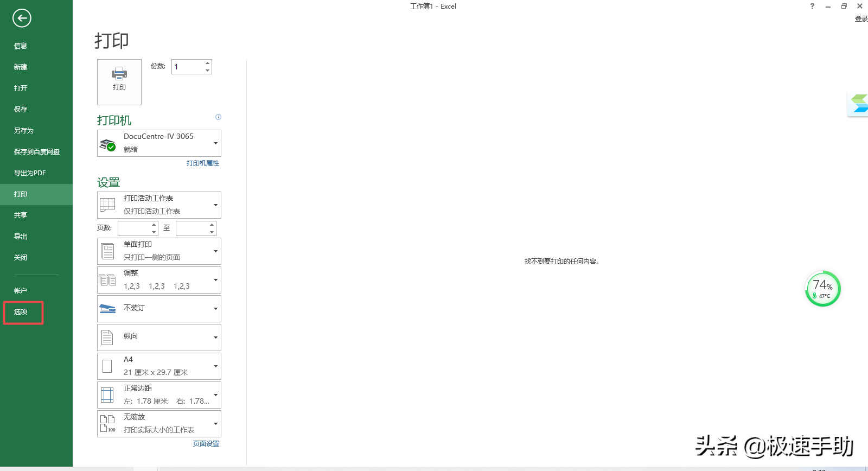Image resolution: width=868 pixels, height=471 pixels.
Task: Click the collate pages icon for 调整
Action: 107,279
